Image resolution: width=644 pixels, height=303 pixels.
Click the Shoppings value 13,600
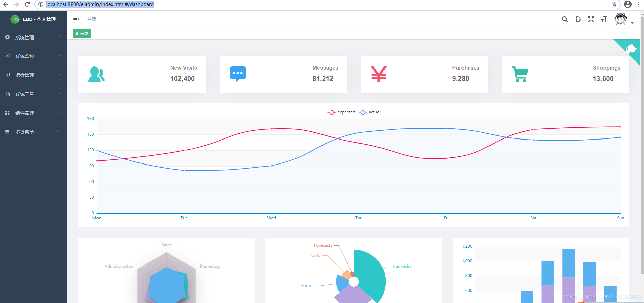point(603,79)
